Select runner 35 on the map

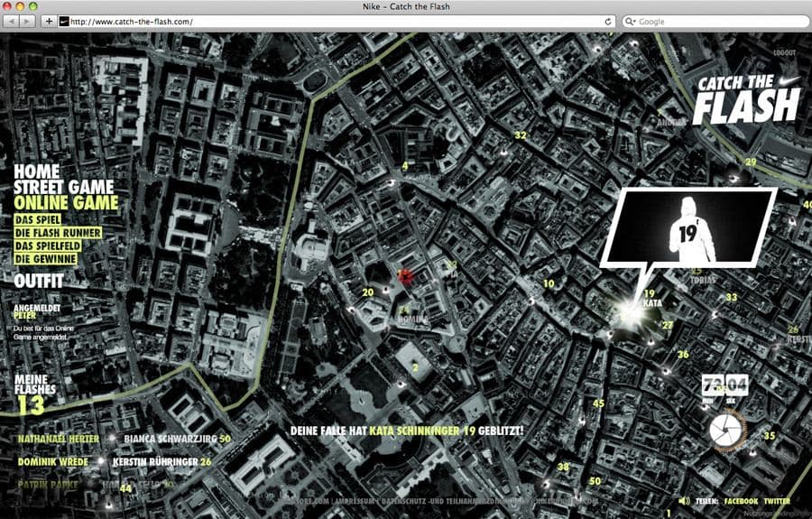tap(769, 436)
